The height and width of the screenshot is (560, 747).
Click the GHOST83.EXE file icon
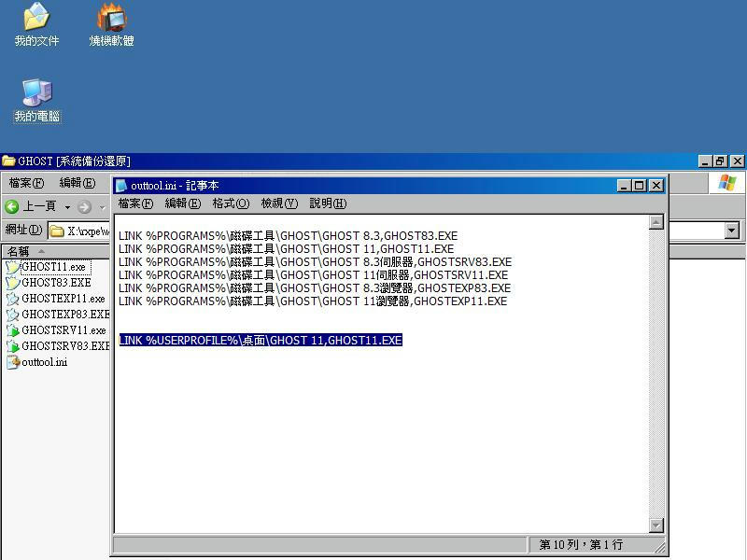tap(12, 283)
